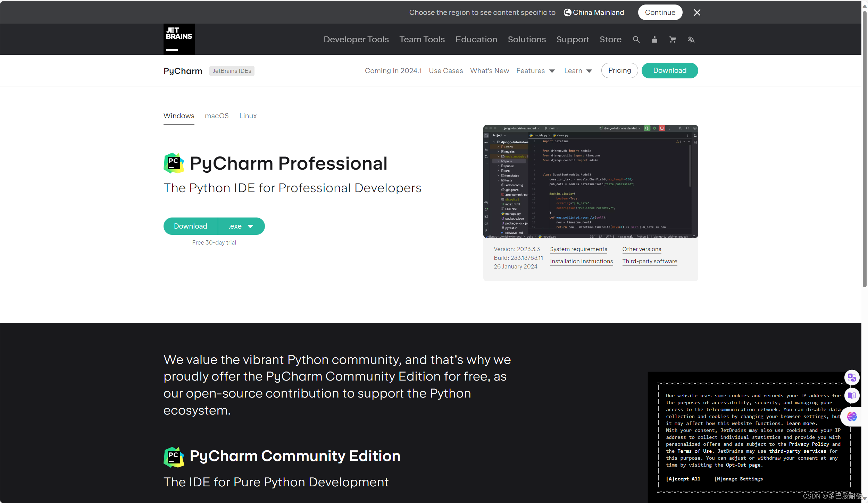The height and width of the screenshot is (503, 868).
Task: Open the Terms of Use link
Action: 695,451
